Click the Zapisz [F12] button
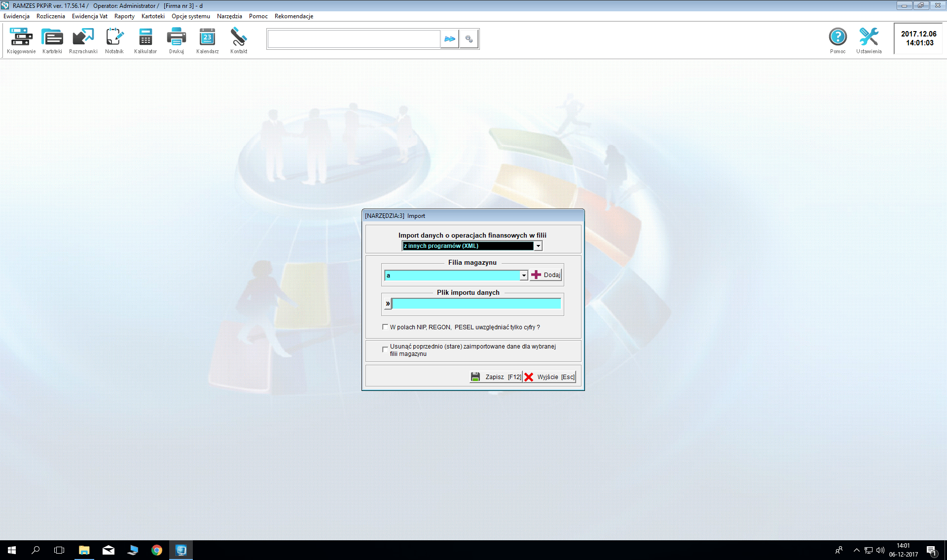 [496, 377]
